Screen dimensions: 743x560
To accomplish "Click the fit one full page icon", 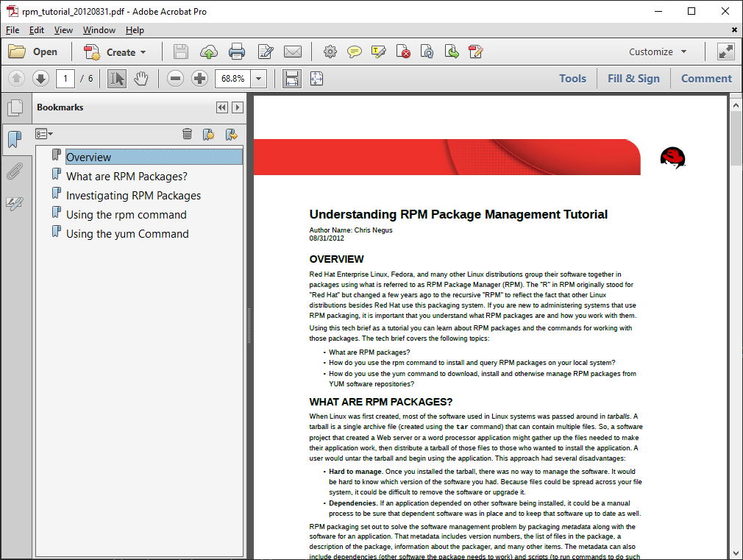I will click(x=316, y=78).
